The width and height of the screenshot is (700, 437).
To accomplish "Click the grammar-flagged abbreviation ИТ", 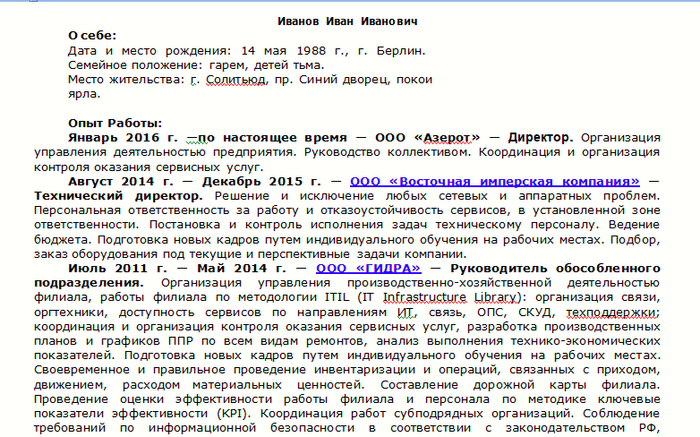I will (406, 312).
